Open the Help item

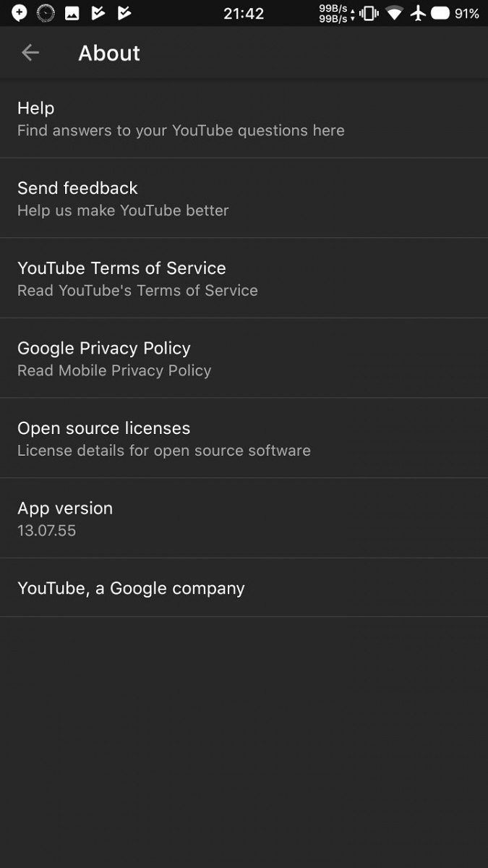(x=244, y=119)
